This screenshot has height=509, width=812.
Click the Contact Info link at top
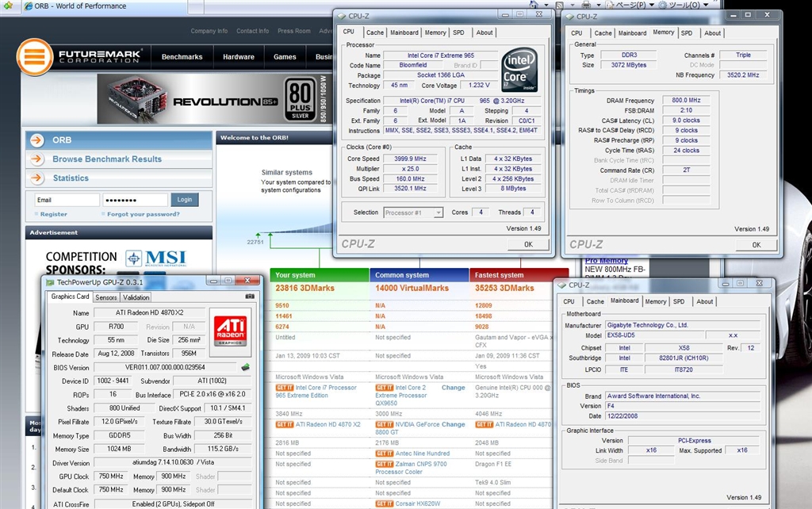tap(253, 31)
